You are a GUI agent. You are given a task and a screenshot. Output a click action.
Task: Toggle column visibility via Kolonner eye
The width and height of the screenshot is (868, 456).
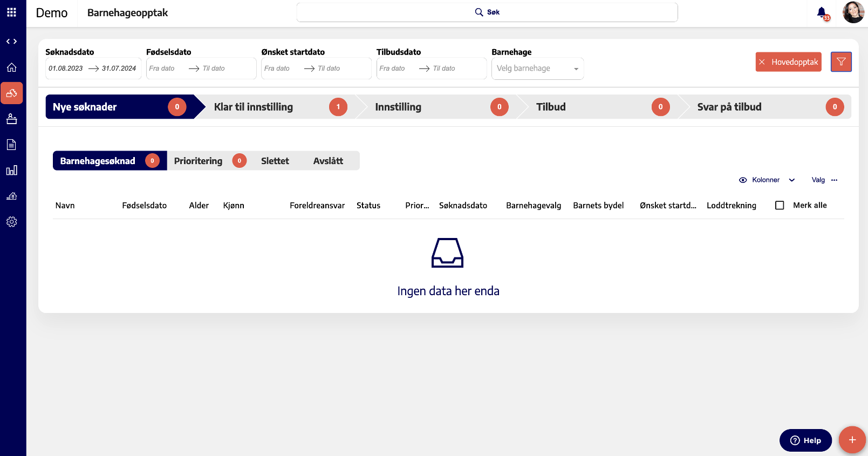(743, 180)
